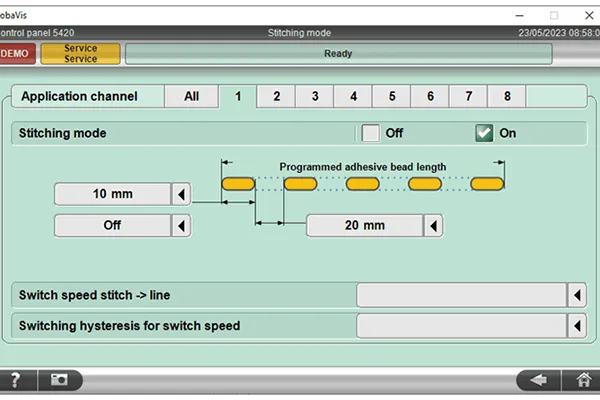Click the 10 mm stitch length field
The height and width of the screenshot is (400, 600).
coord(113,194)
